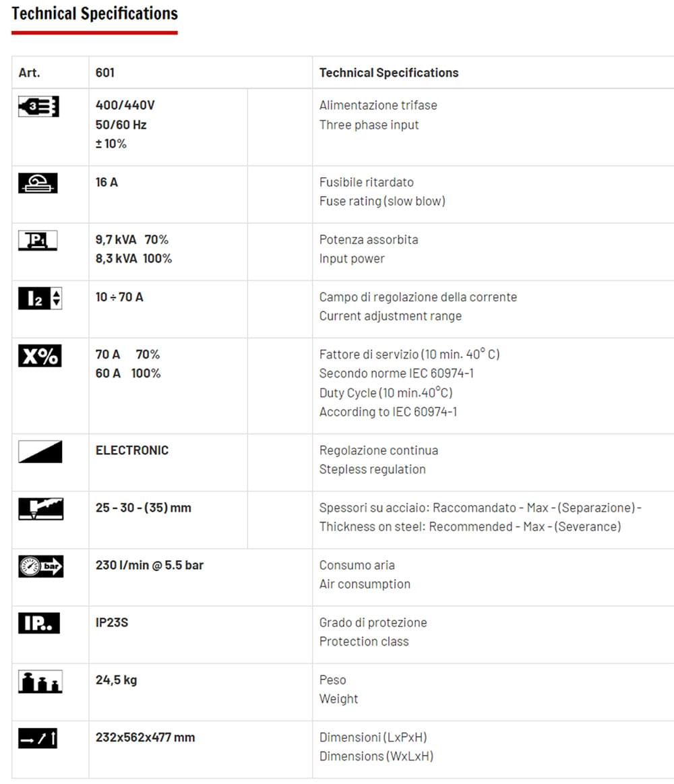Click the Duty Cycle description text

[386, 392]
